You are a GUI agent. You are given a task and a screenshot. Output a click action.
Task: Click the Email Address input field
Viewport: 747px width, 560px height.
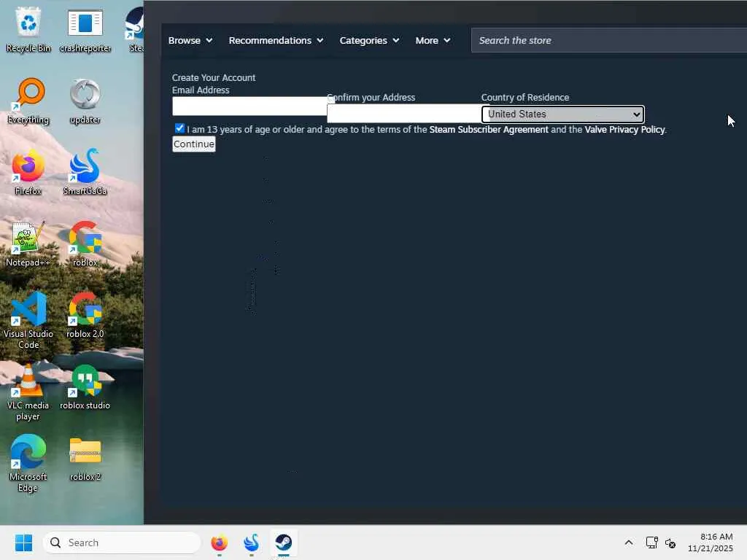[x=249, y=106]
